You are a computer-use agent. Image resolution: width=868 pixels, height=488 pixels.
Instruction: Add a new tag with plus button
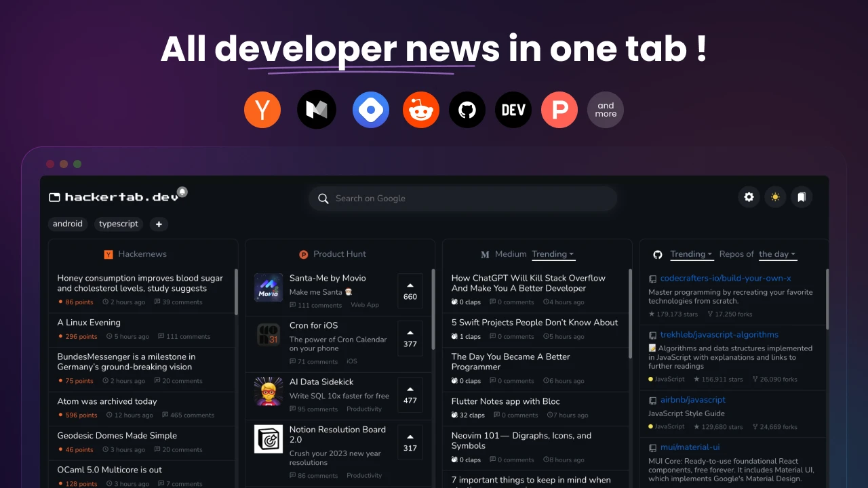point(159,224)
